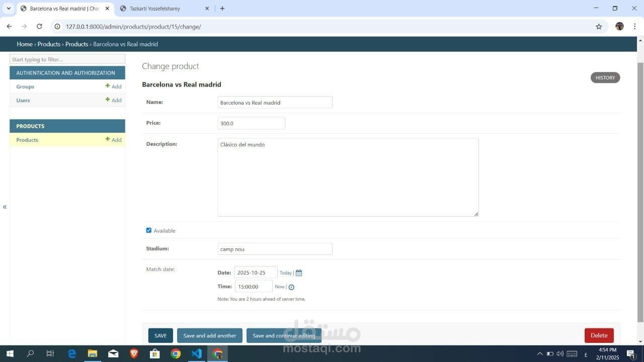Click the sidebar filter search box
Image resolution: width=644 pixels, height=362 pixels.
67,59
